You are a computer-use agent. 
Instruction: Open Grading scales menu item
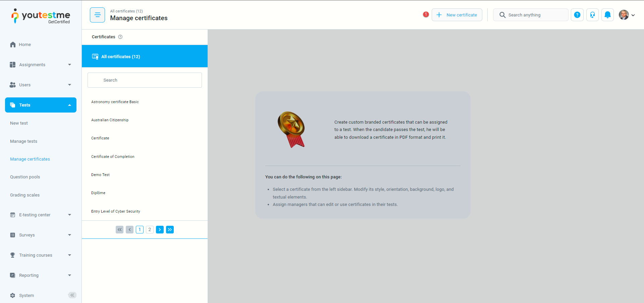tap(25, 195)
